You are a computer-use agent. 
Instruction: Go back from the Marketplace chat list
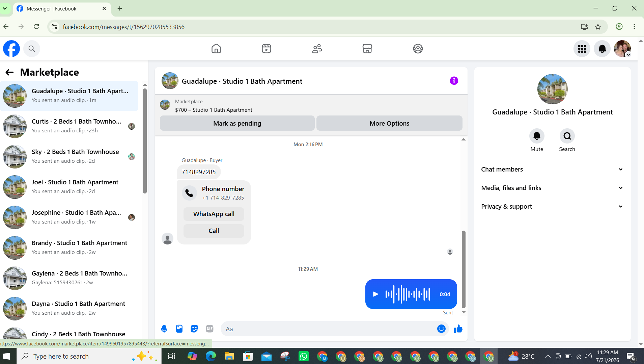(x=9, y=72)
